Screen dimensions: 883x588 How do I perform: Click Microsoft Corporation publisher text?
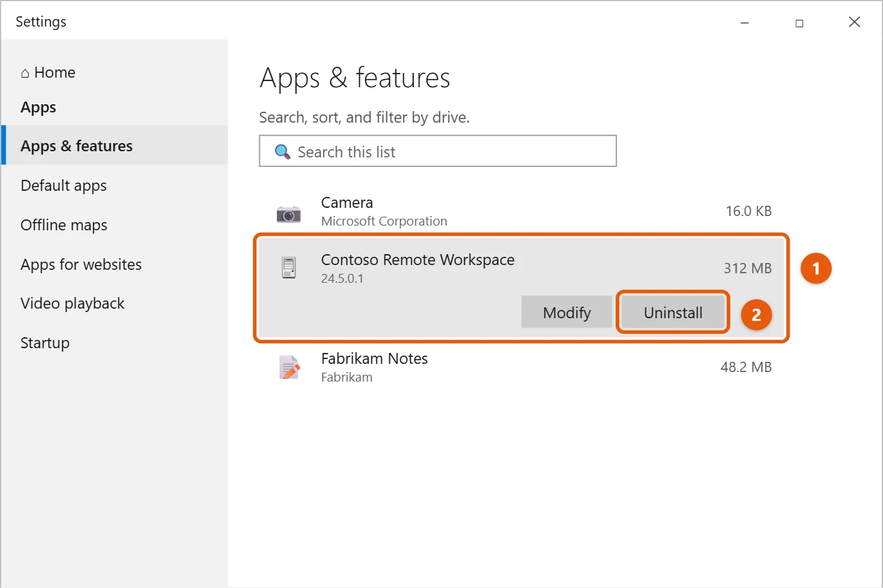(384, 221)
